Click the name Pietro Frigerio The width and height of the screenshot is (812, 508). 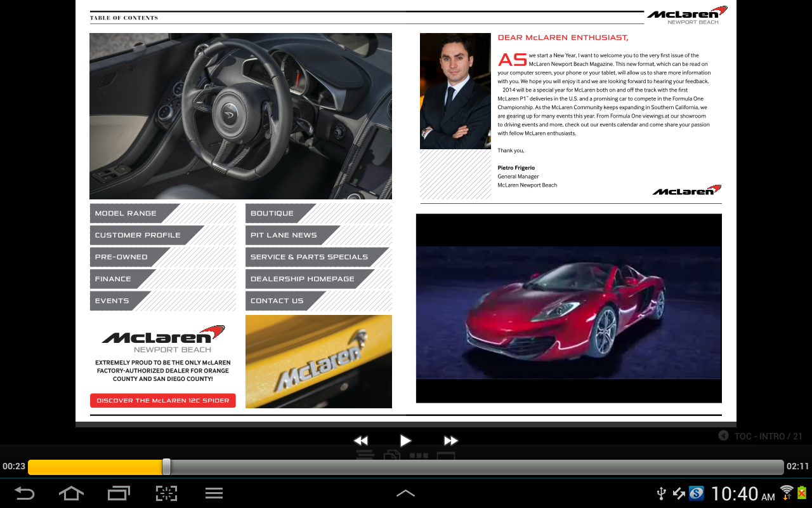pos(516,168)
